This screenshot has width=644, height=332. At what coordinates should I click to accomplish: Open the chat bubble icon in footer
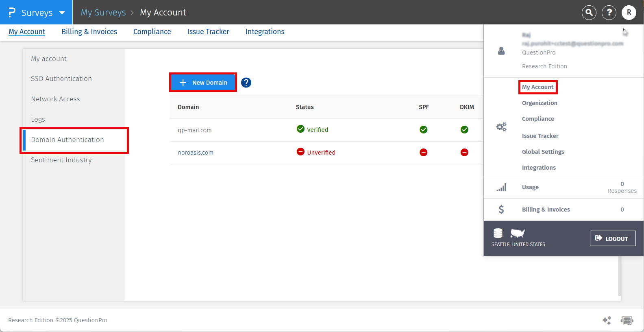(x=627, y=320)
